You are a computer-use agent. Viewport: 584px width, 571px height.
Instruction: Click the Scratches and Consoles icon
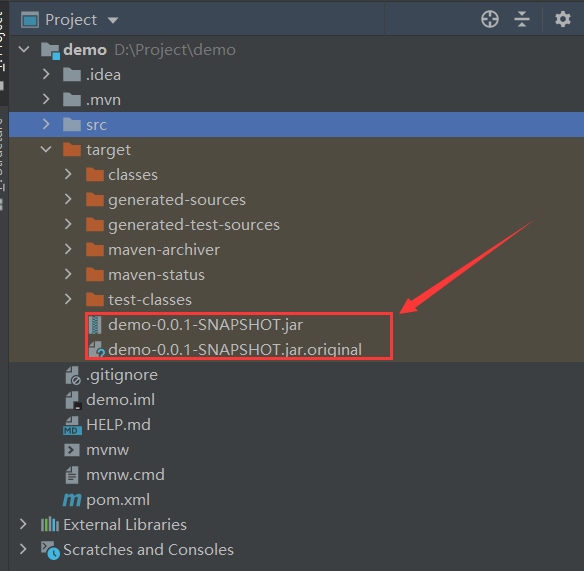[x=50, y=550]
